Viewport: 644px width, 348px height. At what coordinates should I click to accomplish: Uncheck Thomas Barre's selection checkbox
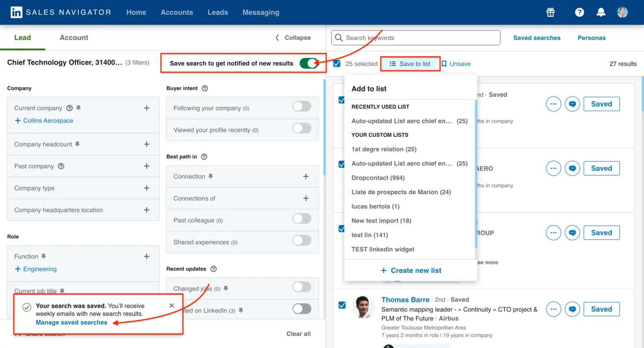coord(342,305)
